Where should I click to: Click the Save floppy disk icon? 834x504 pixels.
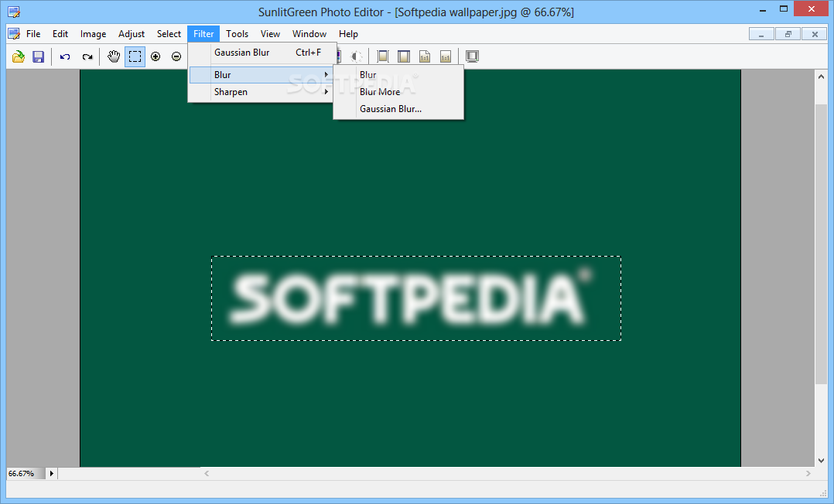(39, 56)
